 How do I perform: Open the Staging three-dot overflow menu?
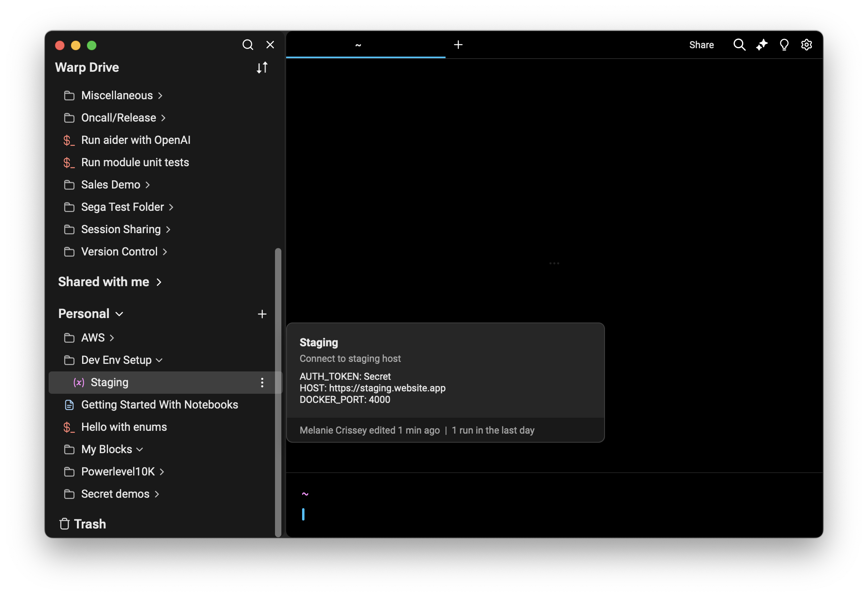(x=262, y=383)
